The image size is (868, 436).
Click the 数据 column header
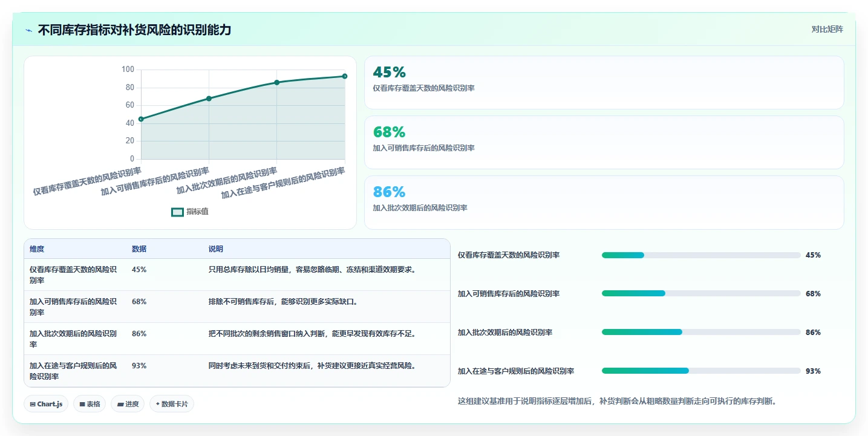click(x=139, y=249)
